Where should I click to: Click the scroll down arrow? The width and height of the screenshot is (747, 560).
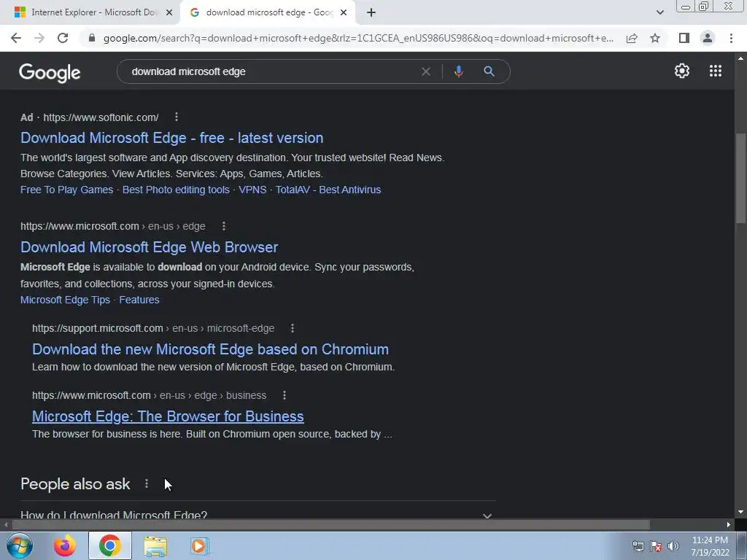click(740, 513)
